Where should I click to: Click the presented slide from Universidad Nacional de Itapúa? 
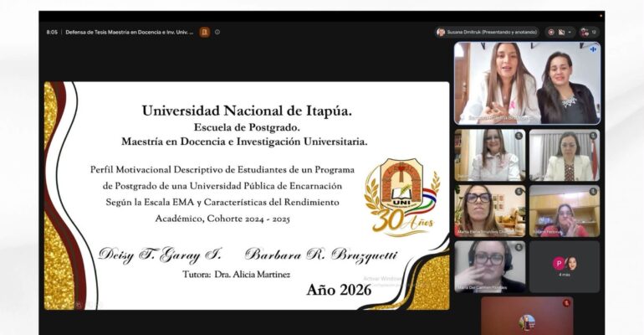click(247, 196)
